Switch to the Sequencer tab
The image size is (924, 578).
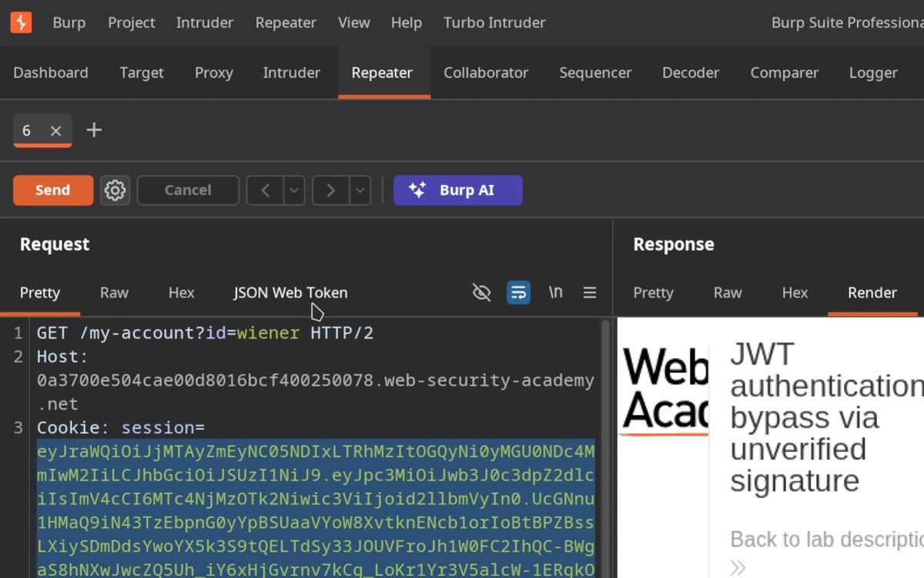click(595, 72)
